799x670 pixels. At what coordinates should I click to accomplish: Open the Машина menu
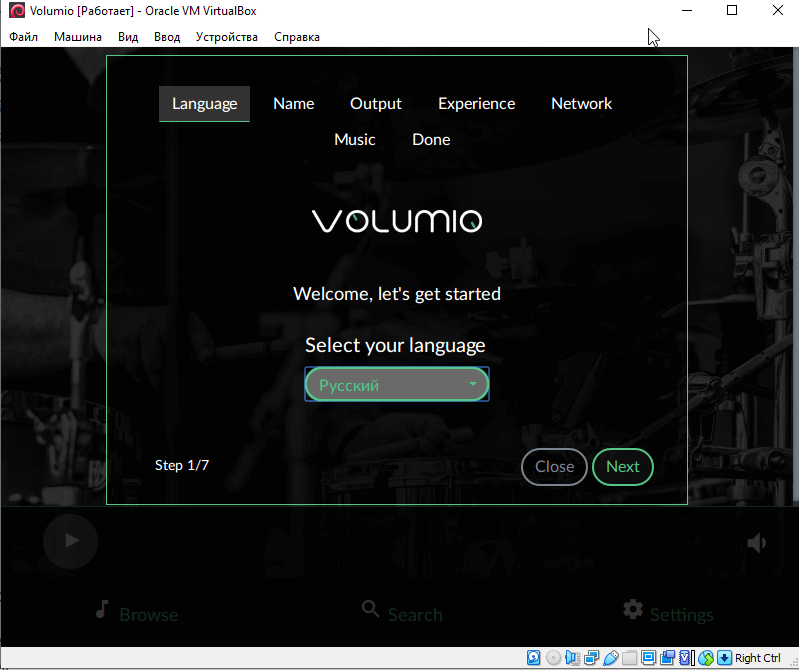(78, 37)
